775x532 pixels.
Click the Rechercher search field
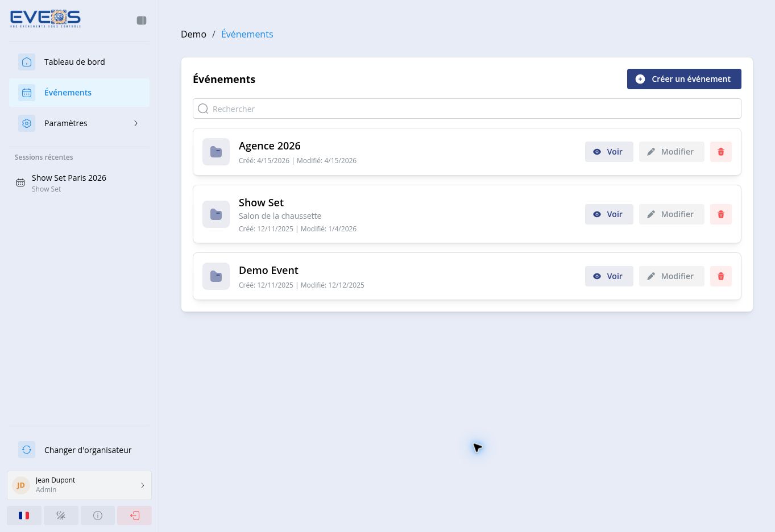(467, 109)
